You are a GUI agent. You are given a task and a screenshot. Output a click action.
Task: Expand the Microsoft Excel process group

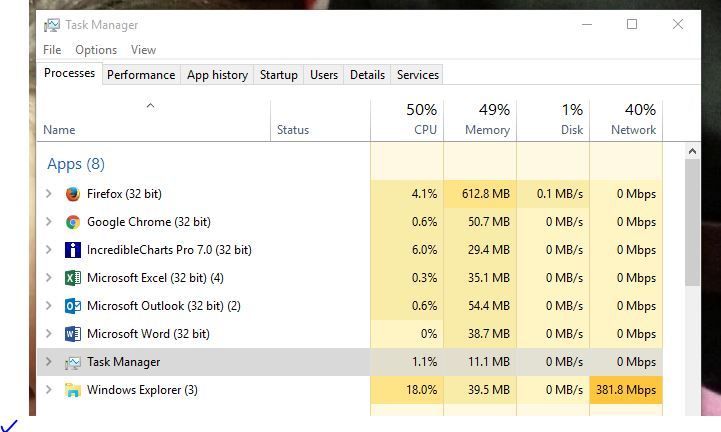pos(48,277)
